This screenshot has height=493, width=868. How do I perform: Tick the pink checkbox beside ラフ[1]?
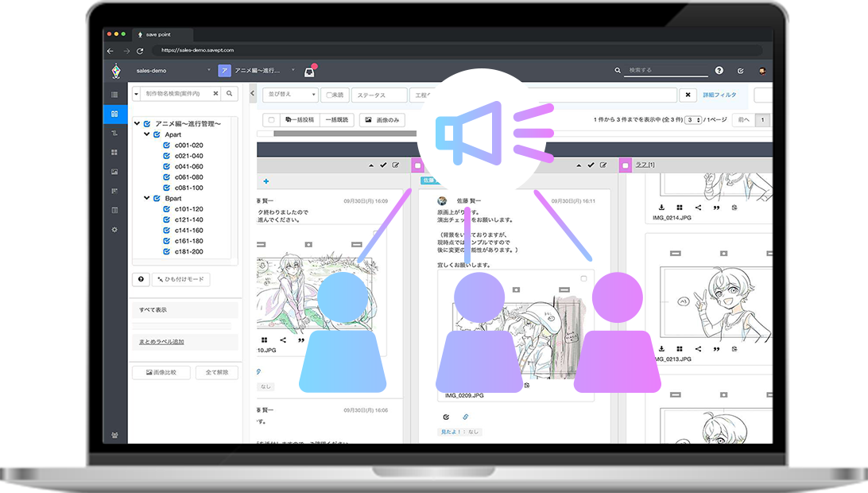coord(626,165)
